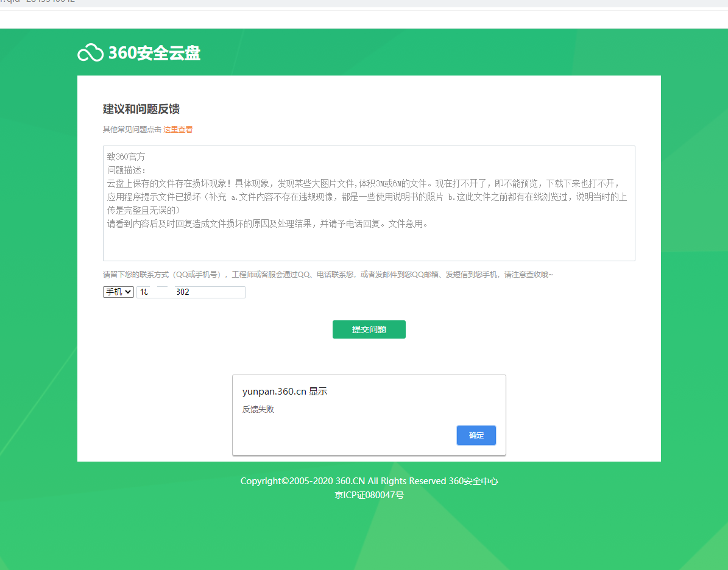Click the yunpan.360.cn 显示 dialog title
The height and width of the screenshot is (570, 728).
[x=284, y=392]
